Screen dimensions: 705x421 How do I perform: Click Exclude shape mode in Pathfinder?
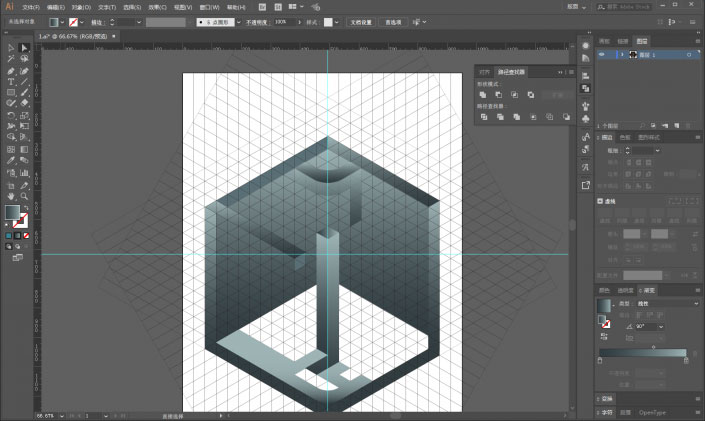click(531, 95)
